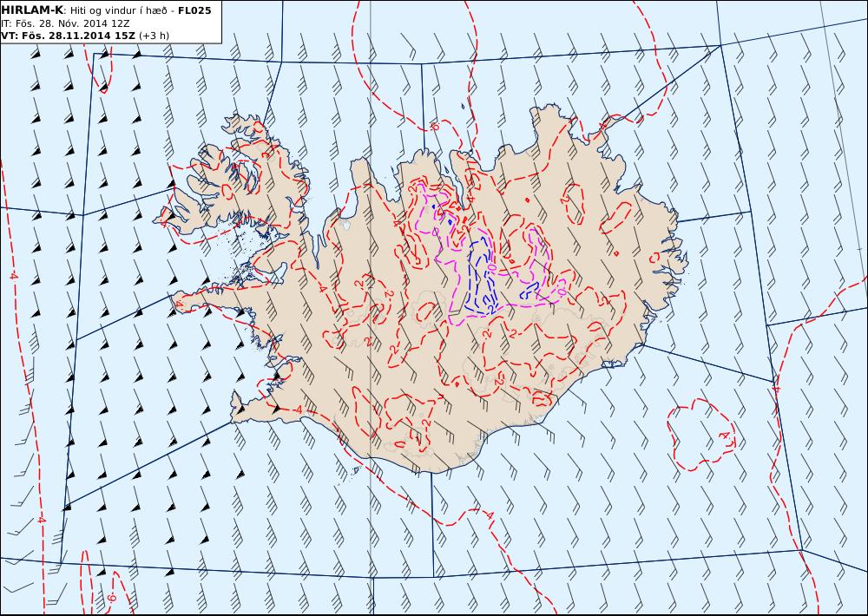868x616 pixels.
Task: Select the "IT: Fös. 28. Nóv. 2014 12Z" line
Action: click(x=65, y=23)
